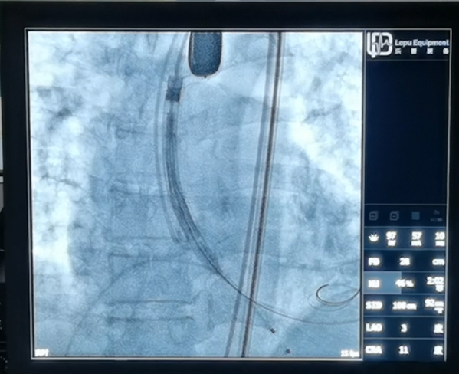Image resolution: width=459 pixels, height=375 pixels.
Task: Select the CRA angle value 11
Action: pos(404,350)
